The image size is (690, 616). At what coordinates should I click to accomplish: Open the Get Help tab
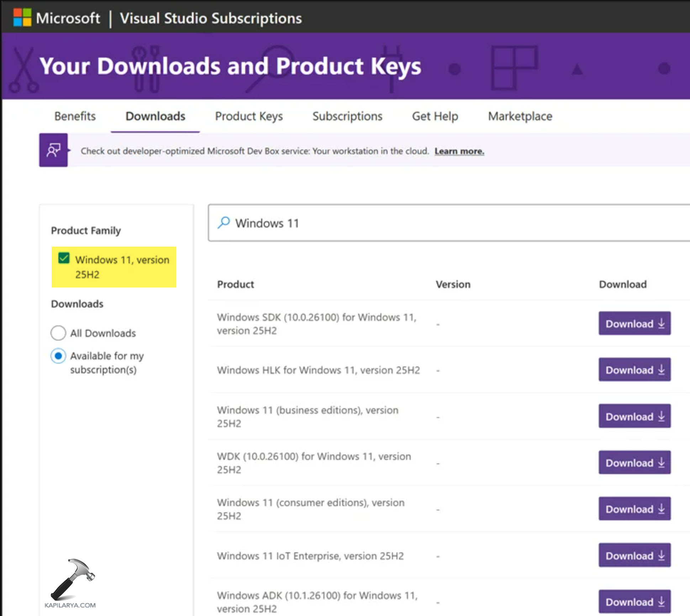point(435,116)
